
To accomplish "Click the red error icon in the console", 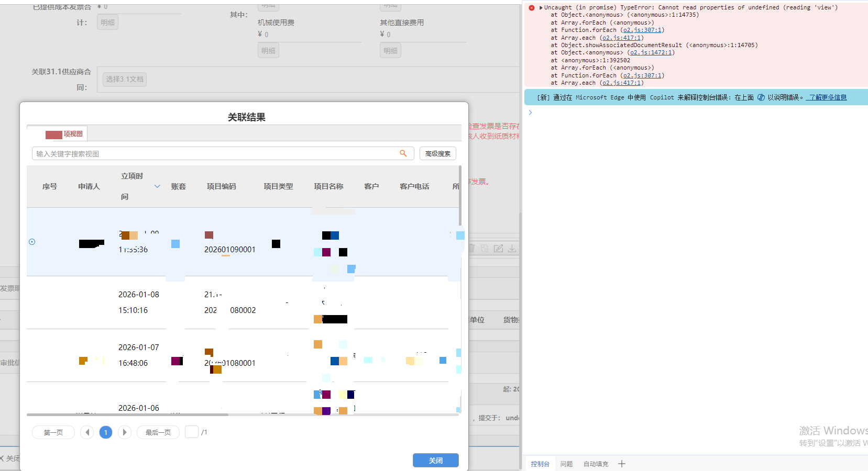I will click(x=532, y=8).
